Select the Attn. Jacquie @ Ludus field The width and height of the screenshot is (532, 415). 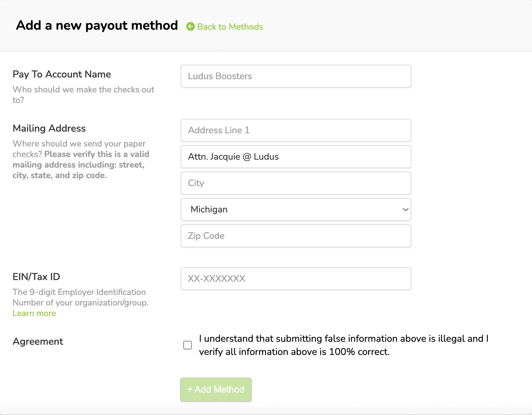296,157
